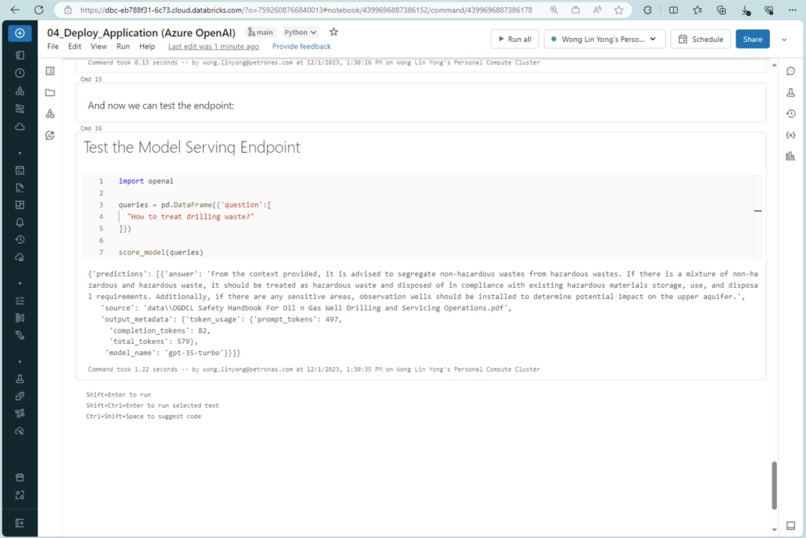Open Features store icon in dark sidebar

20,396
